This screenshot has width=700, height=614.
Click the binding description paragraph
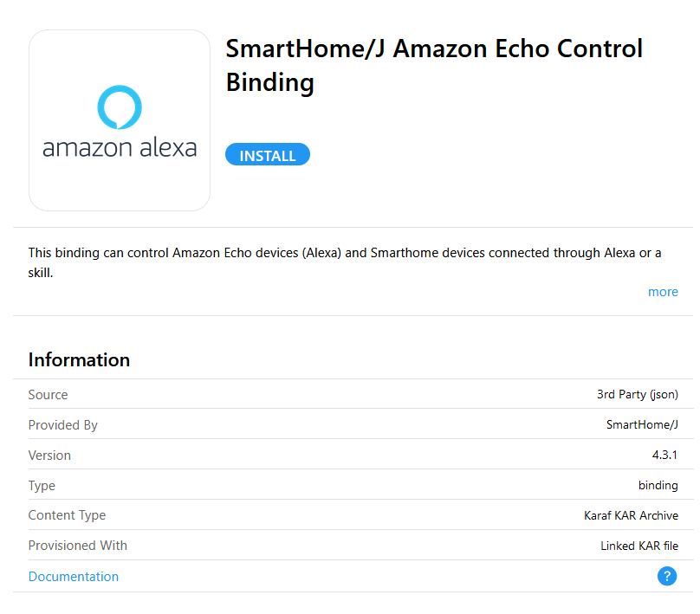point(345,262)
